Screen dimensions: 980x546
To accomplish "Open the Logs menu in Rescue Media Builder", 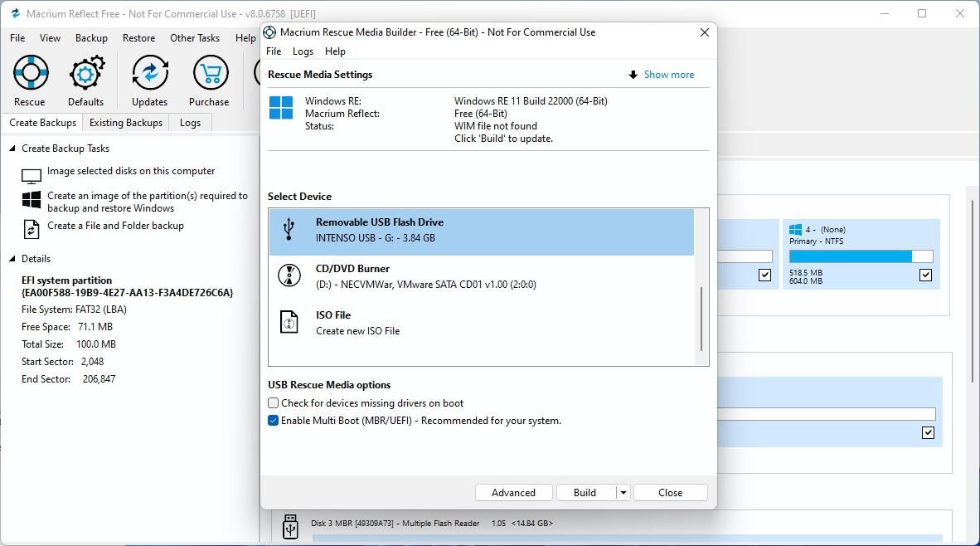I will click(x=303, y=51).
